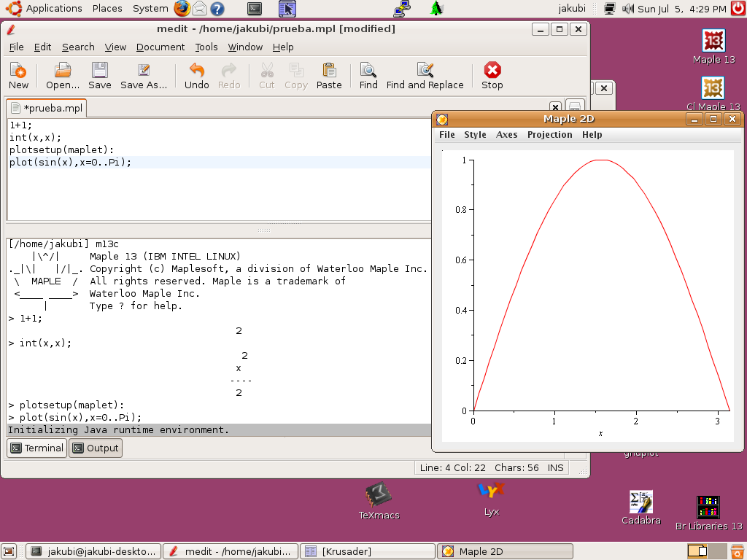Close the prueba.mpl tab with its X button

(555, 106)
